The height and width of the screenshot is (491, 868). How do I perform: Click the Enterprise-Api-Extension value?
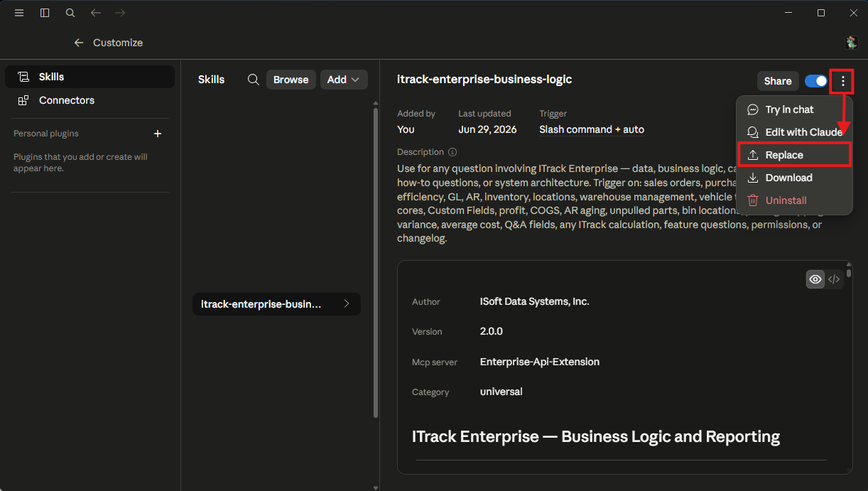[540, 362]
